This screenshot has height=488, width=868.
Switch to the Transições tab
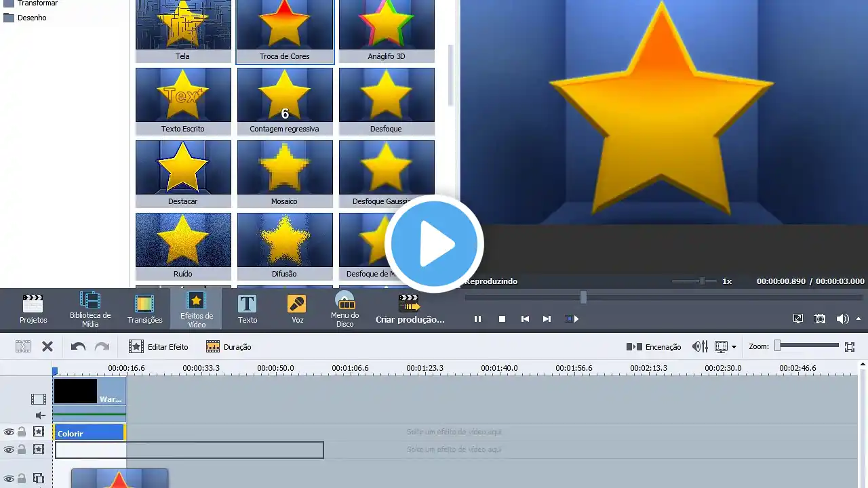[144, 308]
